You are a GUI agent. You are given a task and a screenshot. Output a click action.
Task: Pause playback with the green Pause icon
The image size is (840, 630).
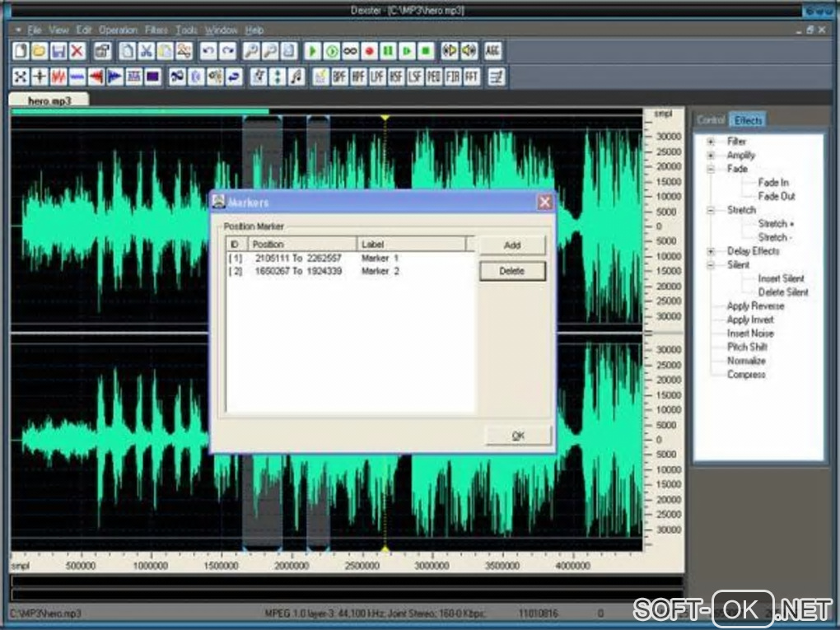[x=388, y=51]
